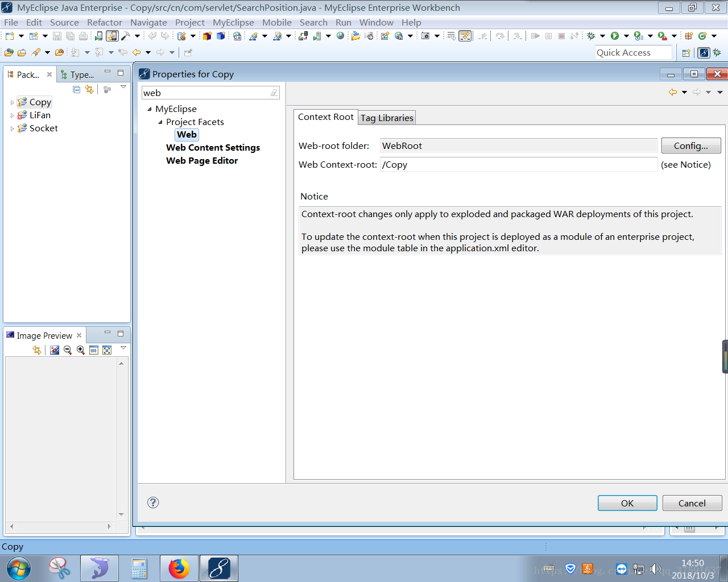Open the Run button dropdown arrow
The width and height of the screenshot is (728, 582).
(x=626, y=36)
